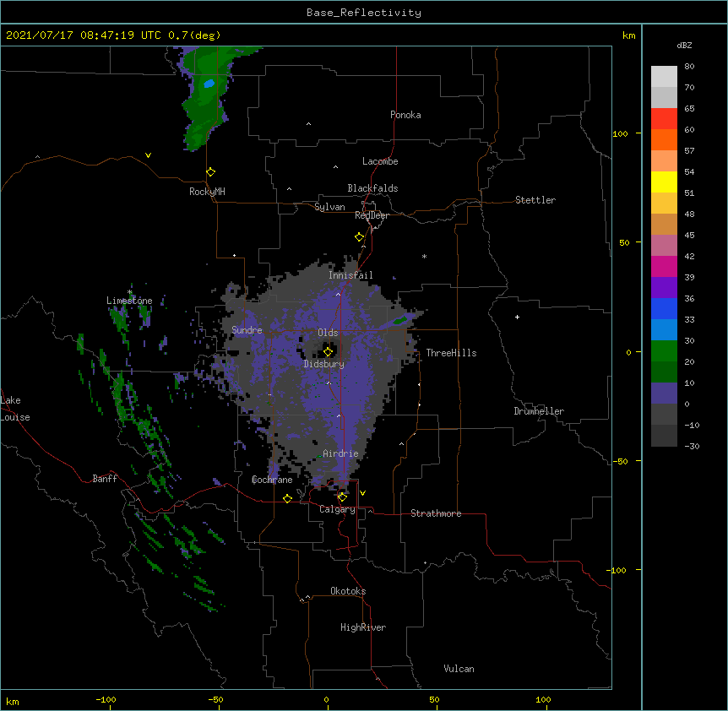Screen dimensions: 728x711
Task: Click the ThreeHills label
Action: pos(451,353)
